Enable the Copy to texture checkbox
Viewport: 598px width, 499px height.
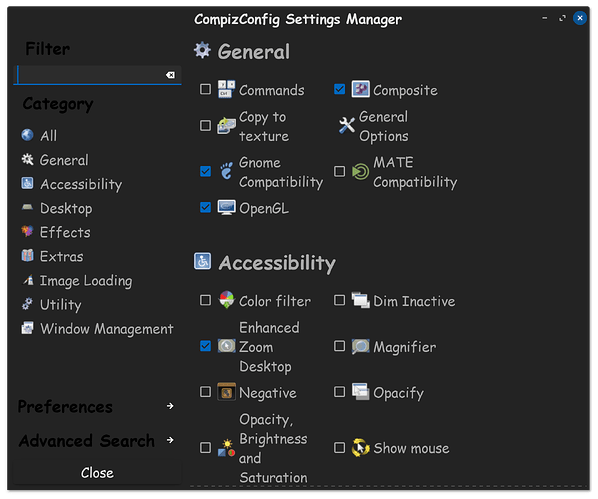coord(206,126)
